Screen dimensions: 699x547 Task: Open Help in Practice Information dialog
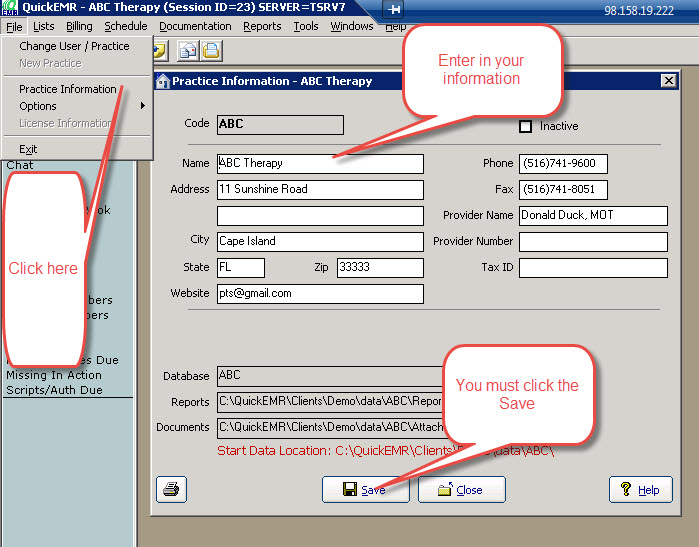[641, 489]
